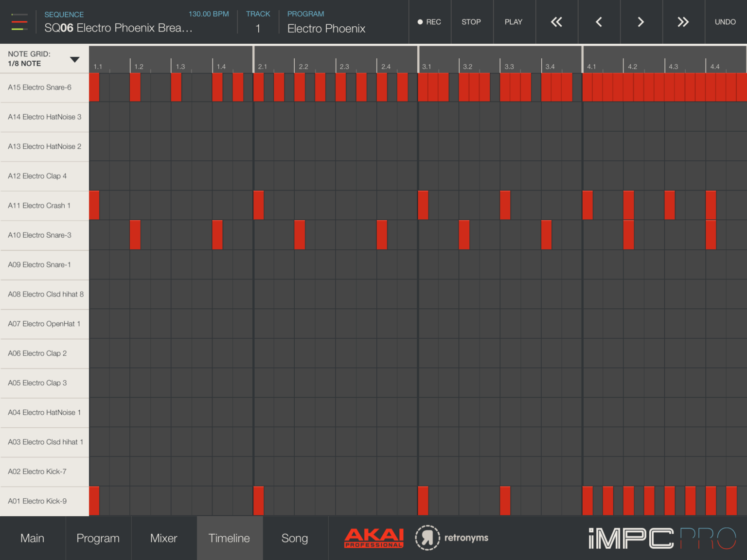The image size is (747, 560).
Task: Switch to the Song tab
Action: click(295, 538)
